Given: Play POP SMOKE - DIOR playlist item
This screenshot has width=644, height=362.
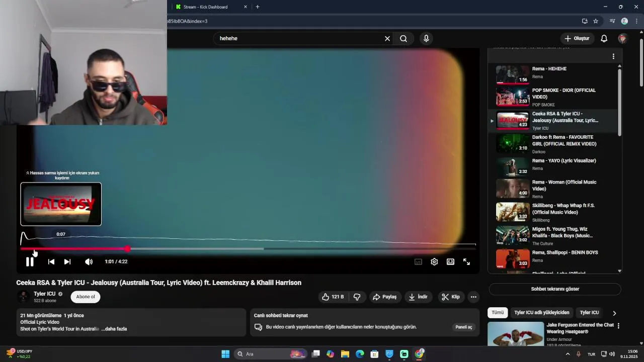Looking at the screenshot, I should [x=553, y=97].
